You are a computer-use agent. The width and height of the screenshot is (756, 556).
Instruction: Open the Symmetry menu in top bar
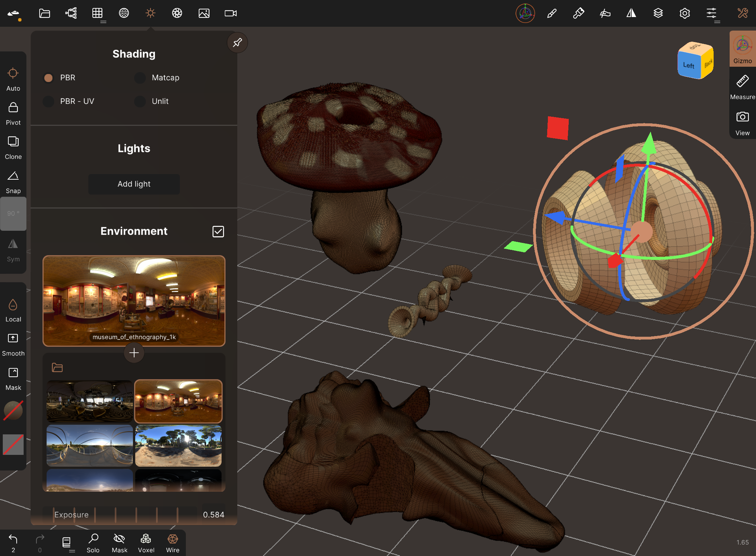click(631, 13)
